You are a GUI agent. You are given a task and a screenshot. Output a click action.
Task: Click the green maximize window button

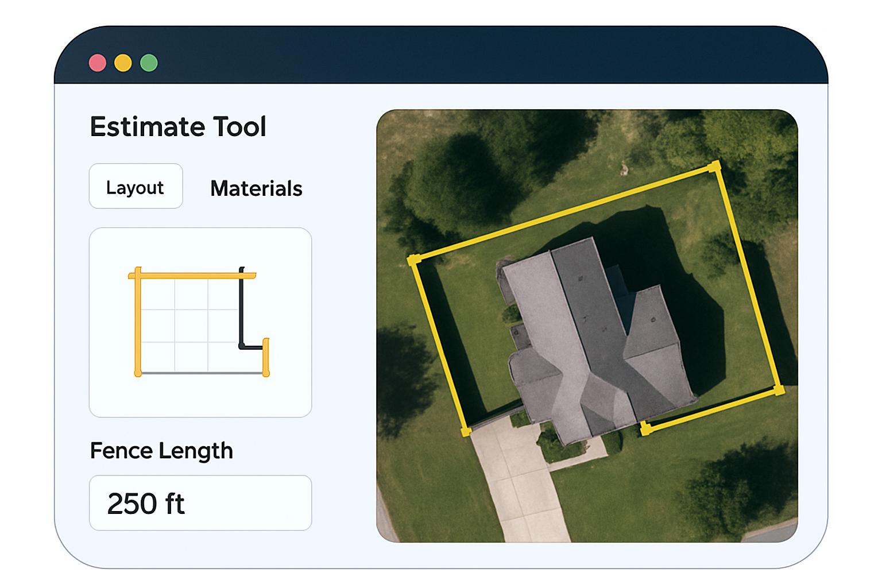[149, 63]
